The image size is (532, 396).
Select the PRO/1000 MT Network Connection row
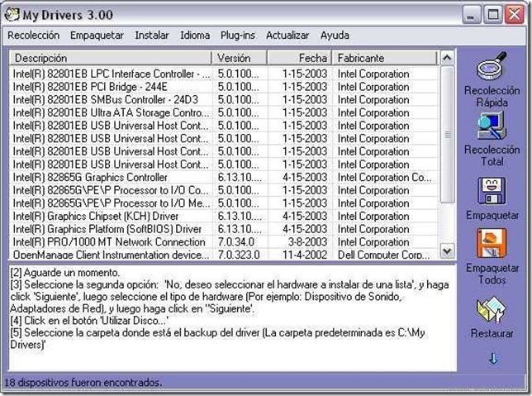(x=224, y=241)
